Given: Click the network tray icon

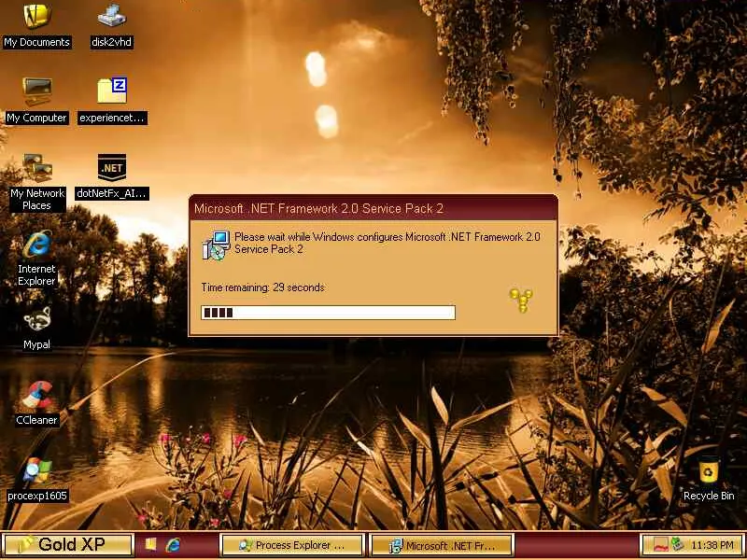Looking at the screenshot, I should tap(677, 545).
